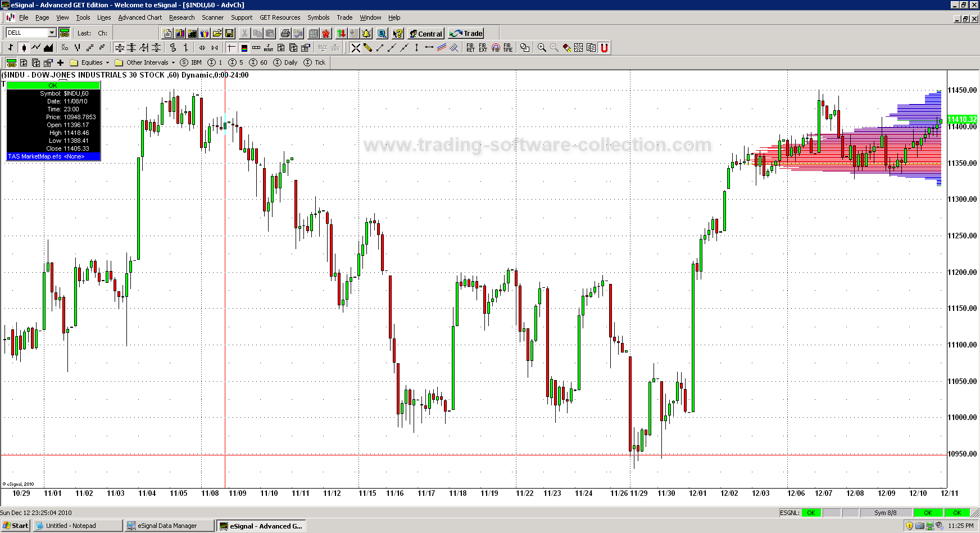Toggle the magnet snap mode button
This screenshot has height=533, width=980.
click(604, 48)
